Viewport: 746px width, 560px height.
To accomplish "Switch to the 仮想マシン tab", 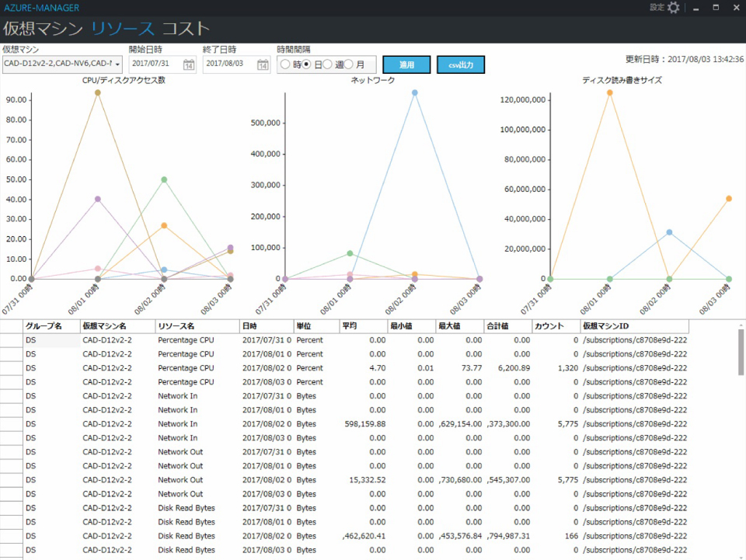I will [43, 29].
